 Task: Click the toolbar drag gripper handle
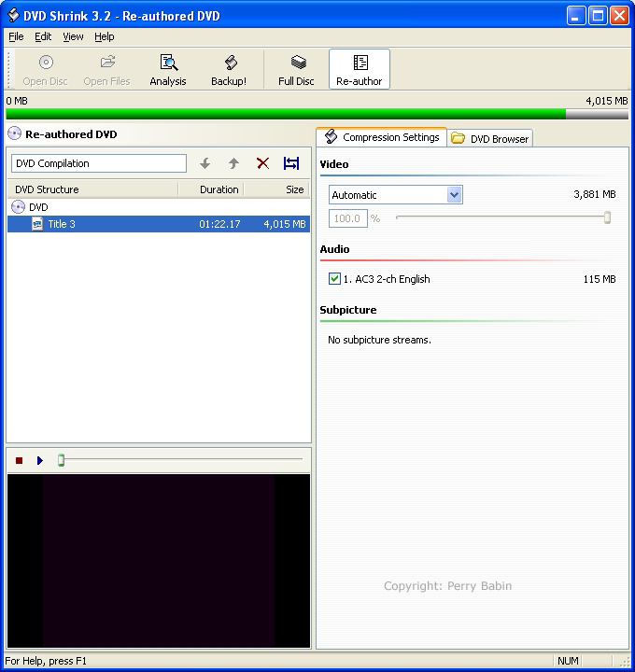(9, 69)
